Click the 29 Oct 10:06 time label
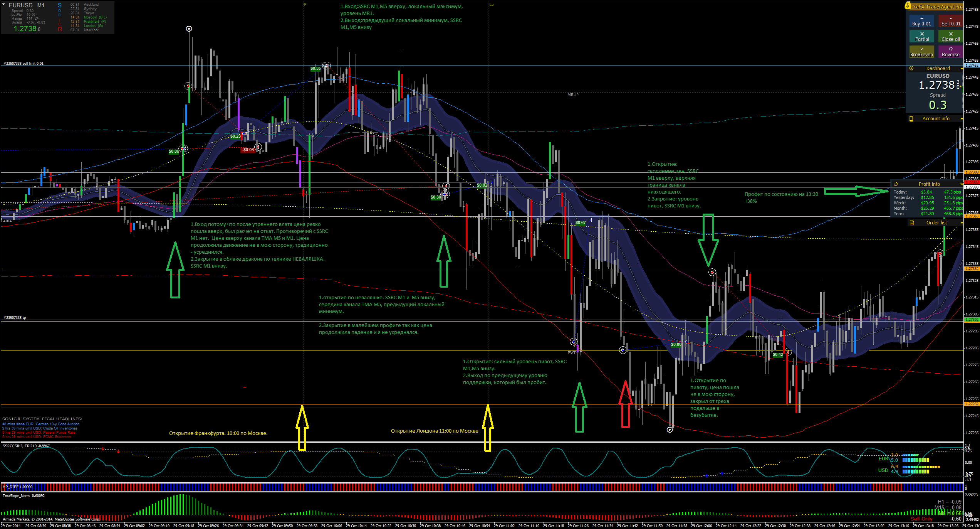The width and height of the screenshot is (980, 529). (331, 526)
